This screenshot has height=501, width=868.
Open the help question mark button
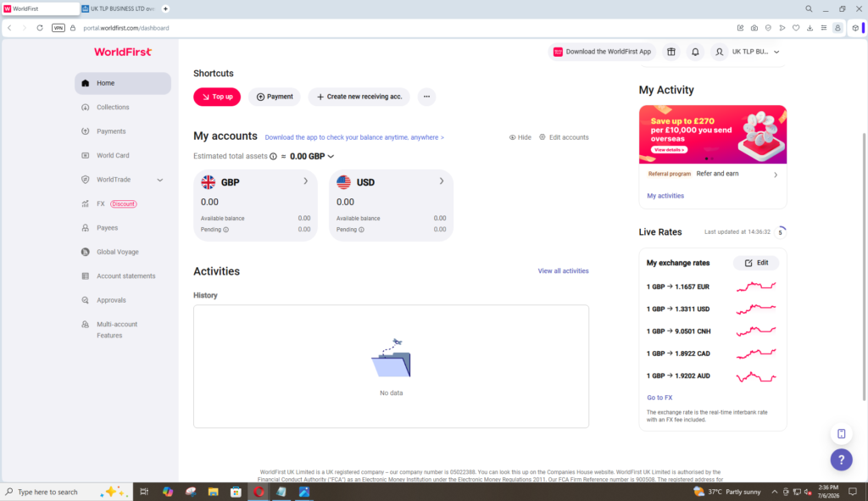coord(841,459)
